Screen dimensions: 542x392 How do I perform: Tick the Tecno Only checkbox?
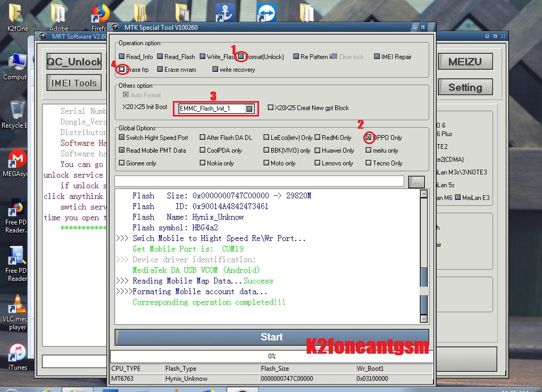pos(369,163)
